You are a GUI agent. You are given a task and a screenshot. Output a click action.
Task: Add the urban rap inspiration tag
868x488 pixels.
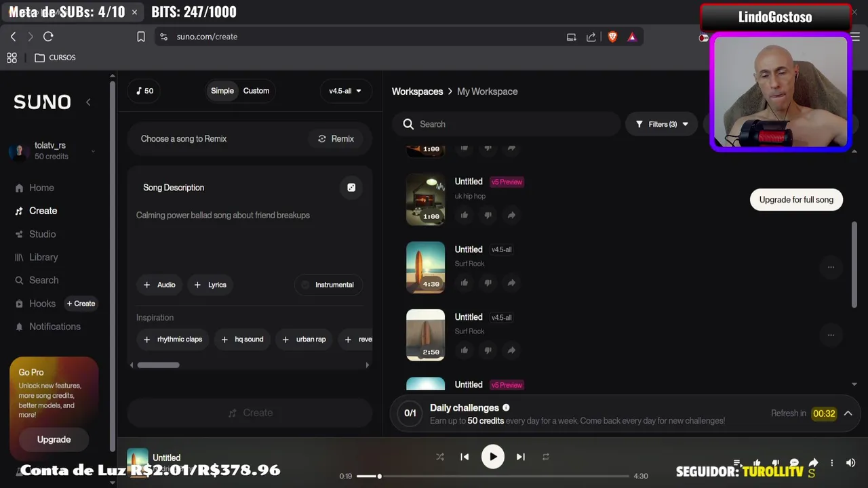click(x=304, y=340)
